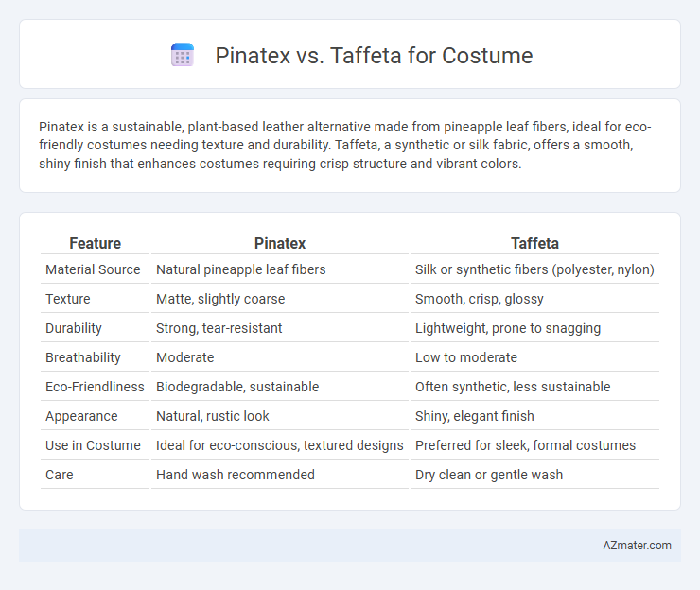
Task: Select the 'Material Source' row label
Action: click(x=93, y=269)
